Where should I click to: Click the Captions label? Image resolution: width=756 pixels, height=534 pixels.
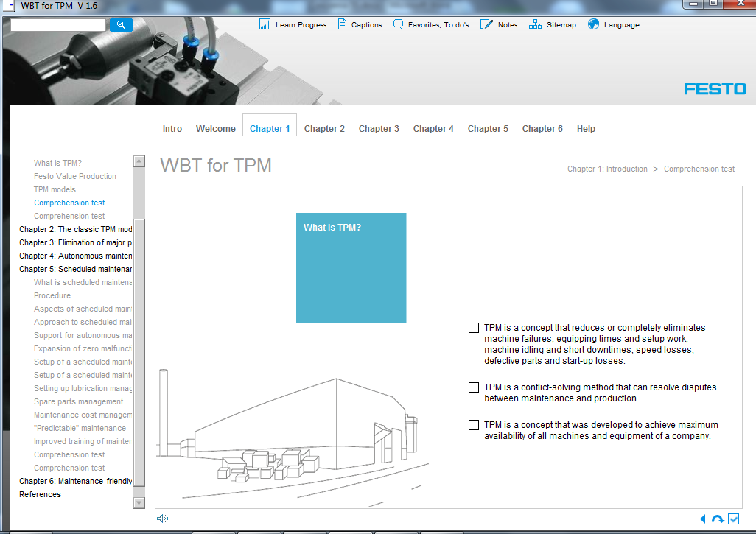[366, 24]
